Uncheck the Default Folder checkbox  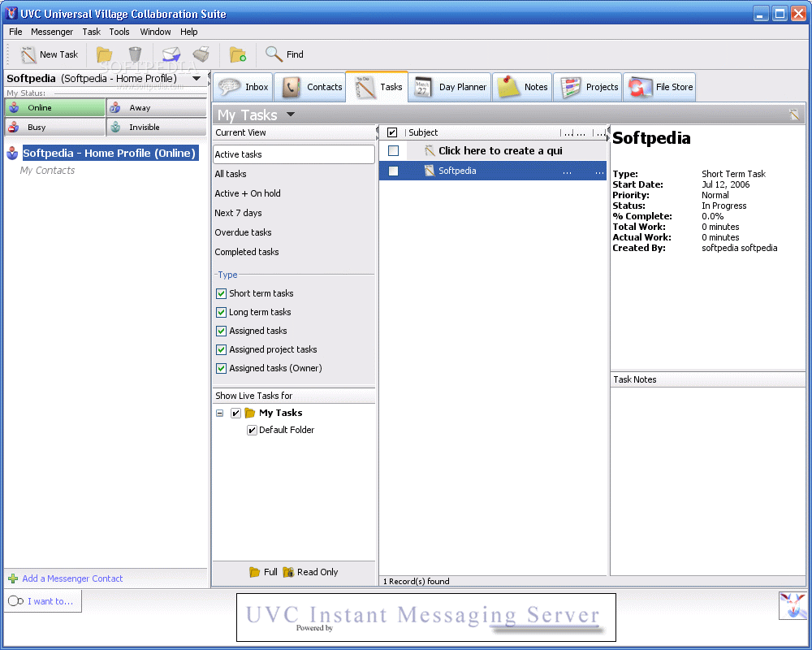click(253, 431)
